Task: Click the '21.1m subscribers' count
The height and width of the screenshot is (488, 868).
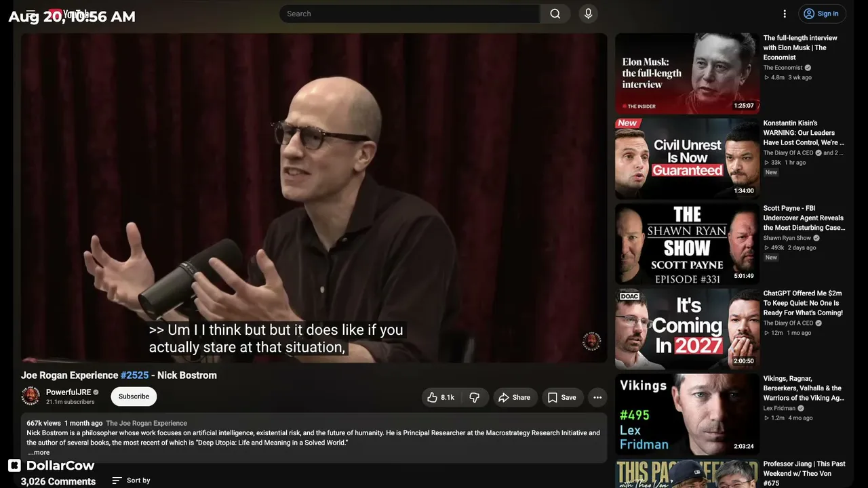Action: click(x=71, y=402)
